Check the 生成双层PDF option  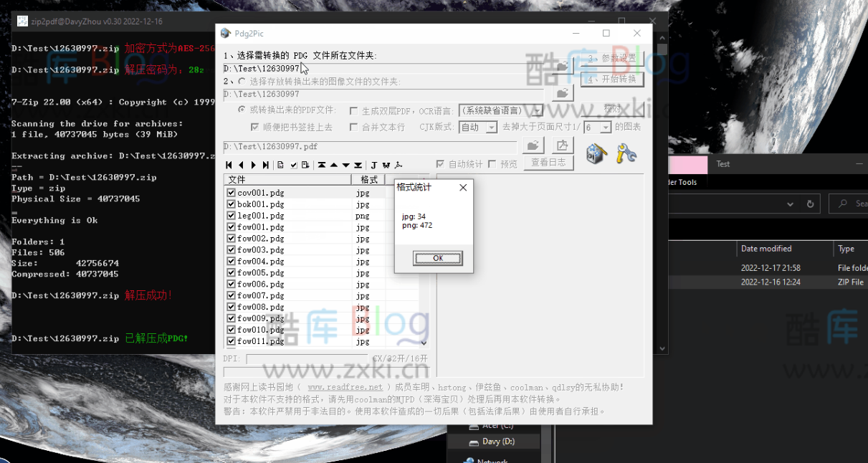352,110
